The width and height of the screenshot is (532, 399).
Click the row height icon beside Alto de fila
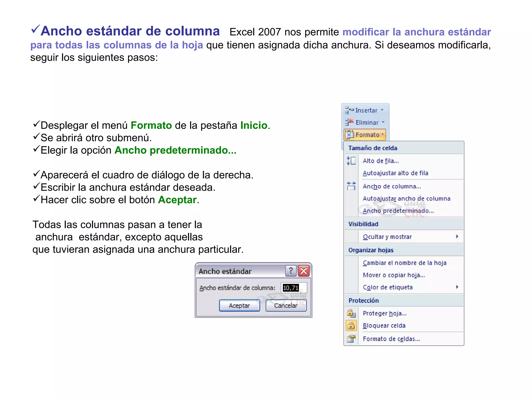pyautogui.click(x=351, y=161)
